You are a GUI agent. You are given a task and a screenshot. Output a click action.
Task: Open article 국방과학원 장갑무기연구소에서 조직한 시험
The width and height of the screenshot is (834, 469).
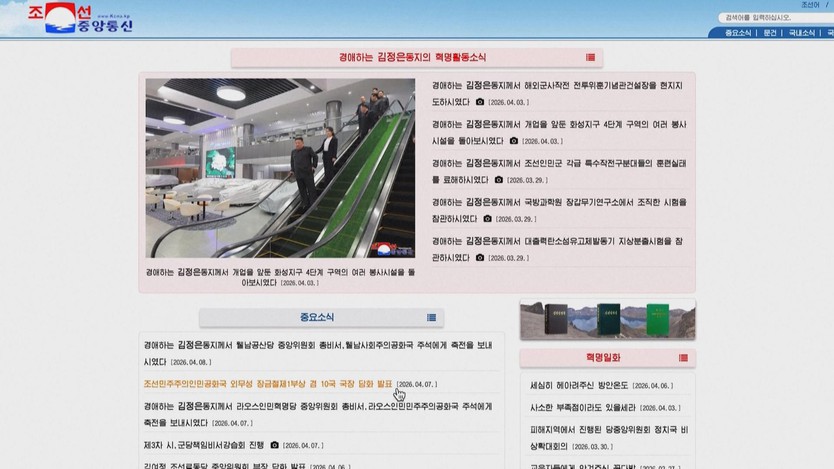(559, 210)
